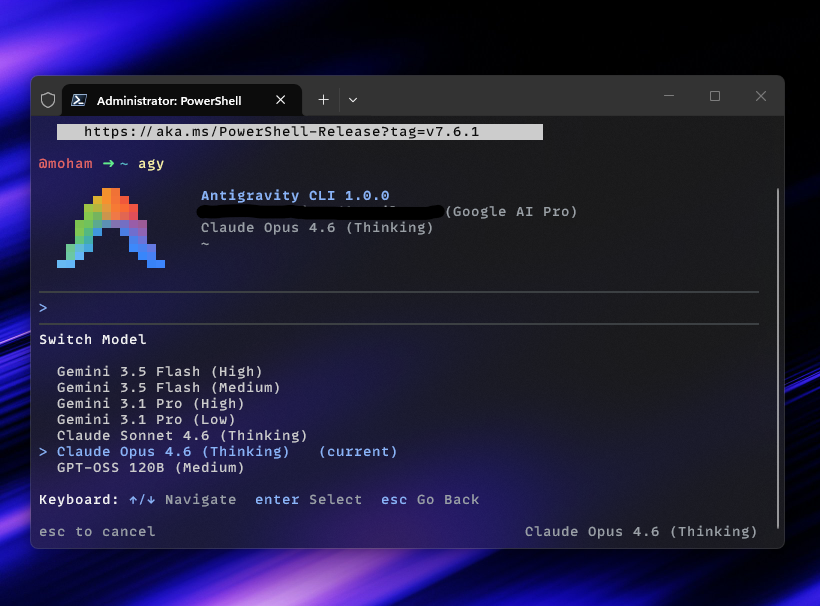
Task: Select Gemini 3.1 Pro (Low) model
Action: (146, 420)
